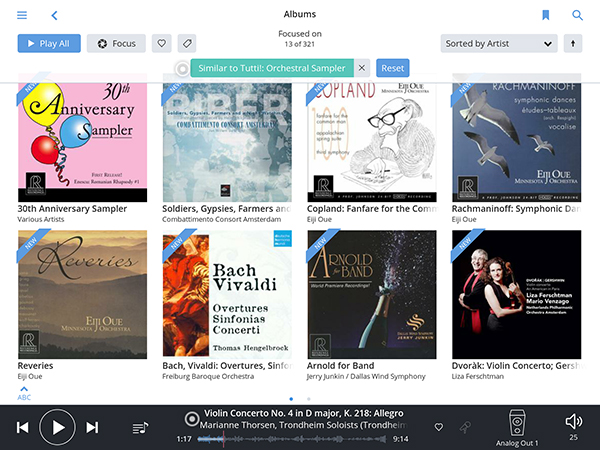The height and width of the screenshot is (450, 600).
Task: Open the Bach Vivaldi Overtures album cover
Action: [227, 294]
